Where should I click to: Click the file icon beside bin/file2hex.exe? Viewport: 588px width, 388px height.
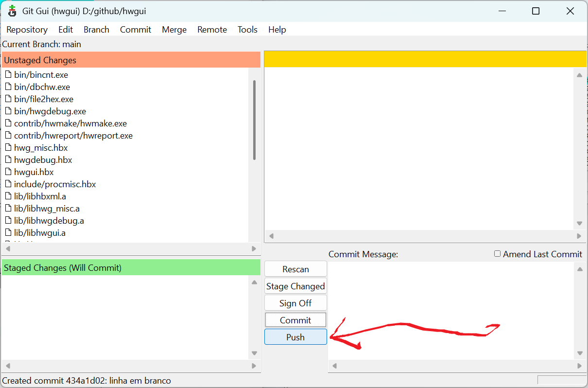pos(8,99)
